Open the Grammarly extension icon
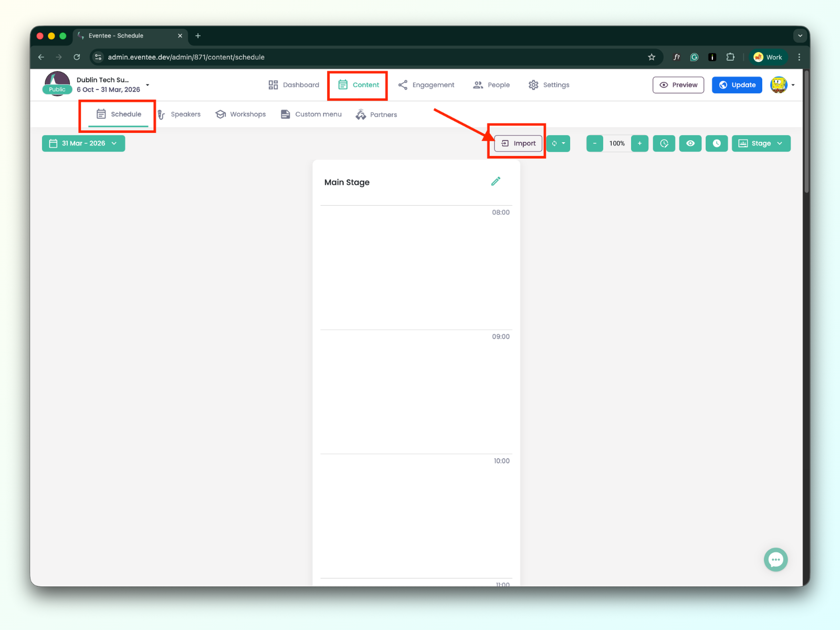This screenshot has height=630, width=840. [695, 57]
